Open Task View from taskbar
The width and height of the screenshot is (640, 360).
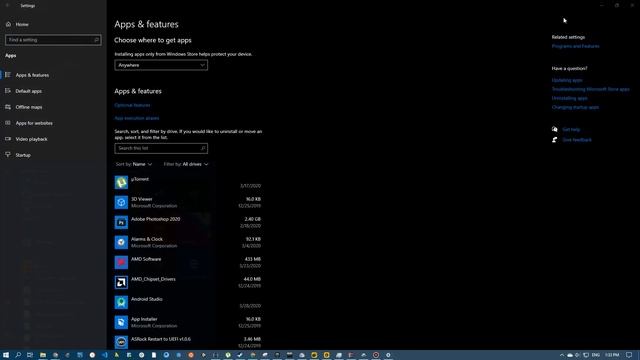(30, 355)
